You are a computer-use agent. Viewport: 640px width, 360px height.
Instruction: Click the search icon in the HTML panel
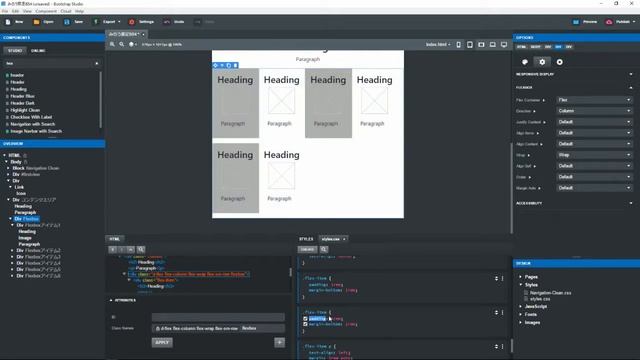[x=141, y=249]
